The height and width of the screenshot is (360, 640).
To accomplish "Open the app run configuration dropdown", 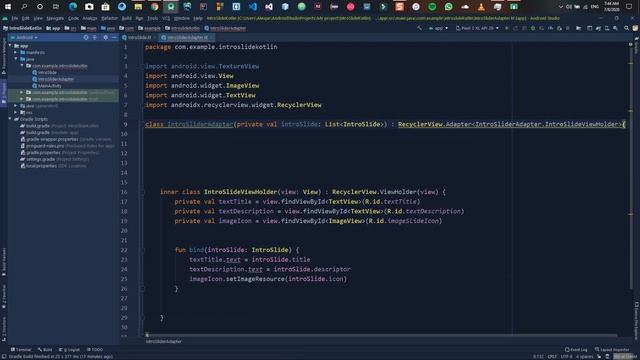I will (x=438, y=28).
